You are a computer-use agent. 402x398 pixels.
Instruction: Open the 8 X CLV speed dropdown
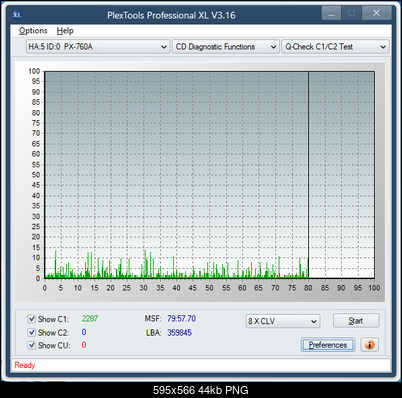coord(283,321)
